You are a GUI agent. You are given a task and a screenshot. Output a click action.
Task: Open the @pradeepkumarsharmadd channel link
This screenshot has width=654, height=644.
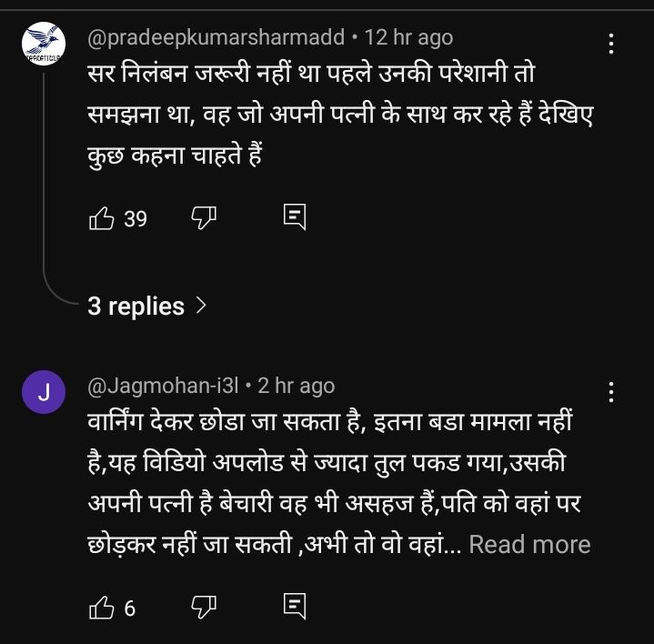[x=216, y=37]
